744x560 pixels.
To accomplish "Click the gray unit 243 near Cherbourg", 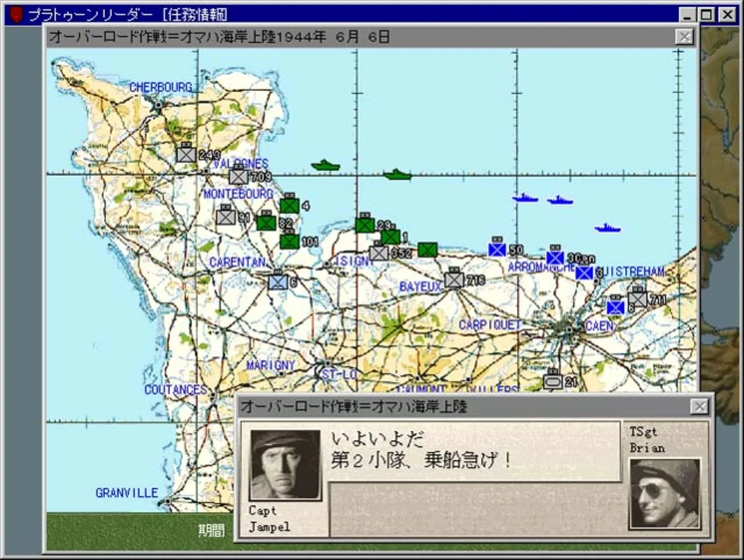I will coord(186,155).
